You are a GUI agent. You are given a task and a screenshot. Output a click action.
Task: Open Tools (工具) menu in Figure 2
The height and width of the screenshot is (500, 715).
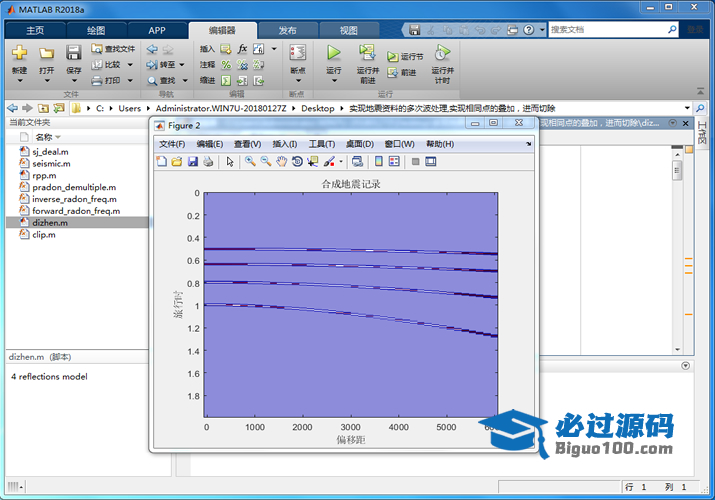click(x=321, y=144)
